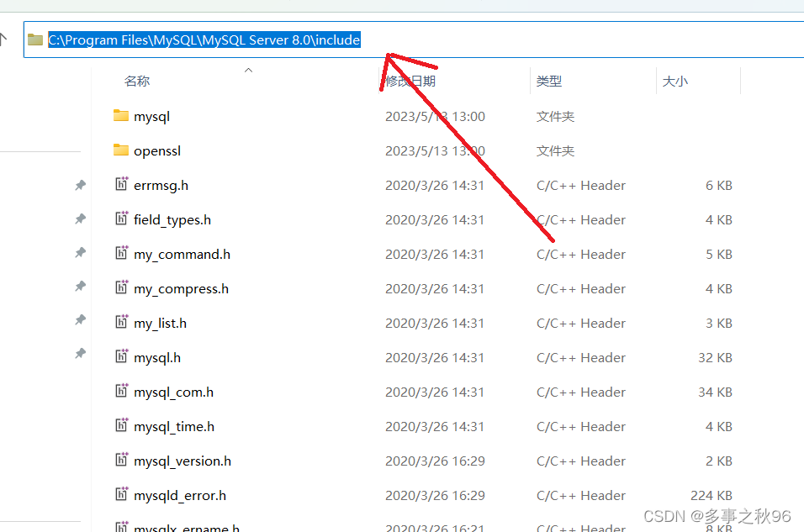Unpin the topmost pinned sidebar item
This screenshot has height=532, width=804.
80,185
